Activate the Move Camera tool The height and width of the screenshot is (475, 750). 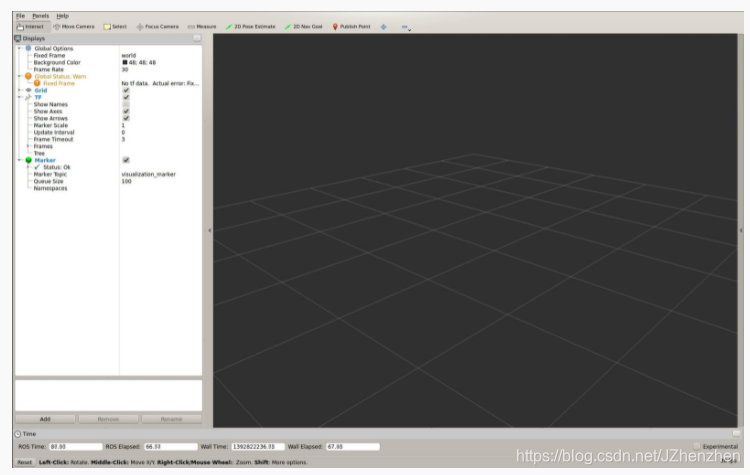74,27
